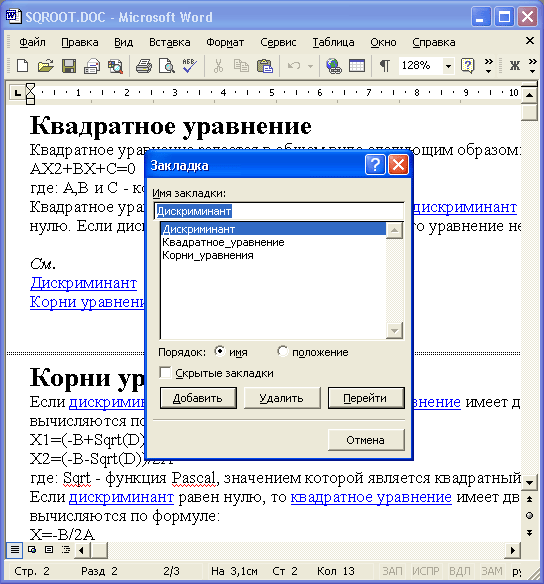Click the "Перейти" button
The height and width of the screenshot is (584, 544).
[366, 398]
